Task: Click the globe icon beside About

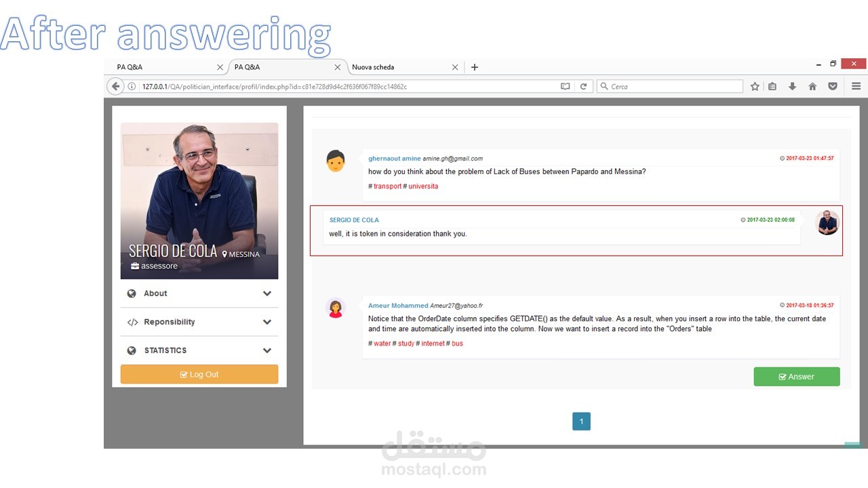Action: click(x=132, y=293)
